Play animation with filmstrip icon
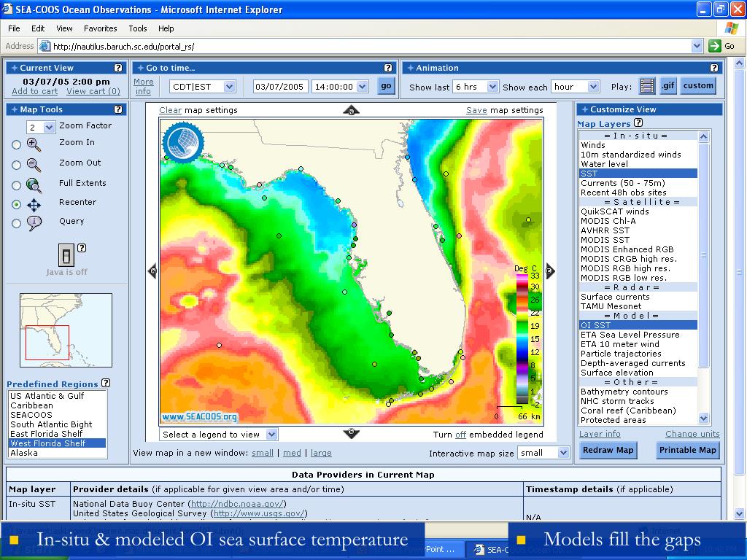 tap(647, 86)
